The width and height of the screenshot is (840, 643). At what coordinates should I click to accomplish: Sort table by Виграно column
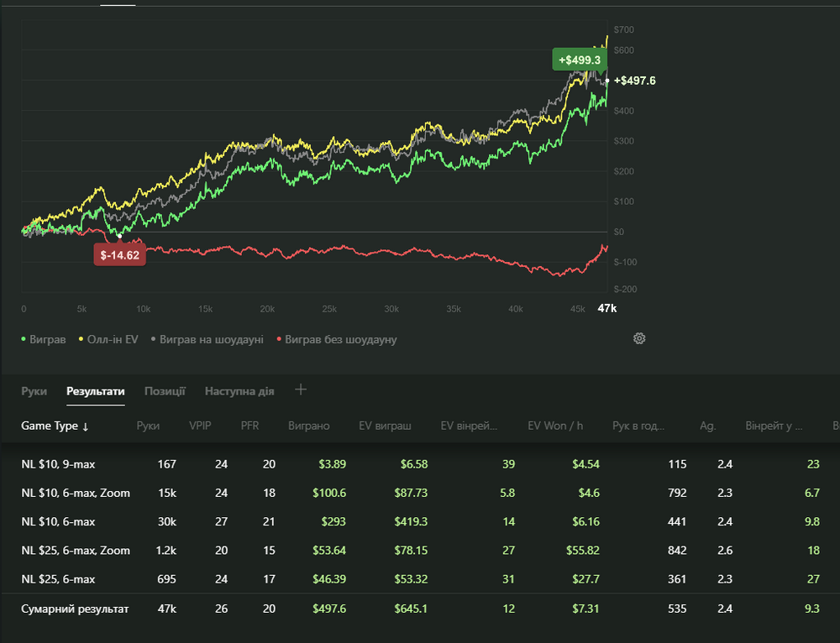[309, 426]
